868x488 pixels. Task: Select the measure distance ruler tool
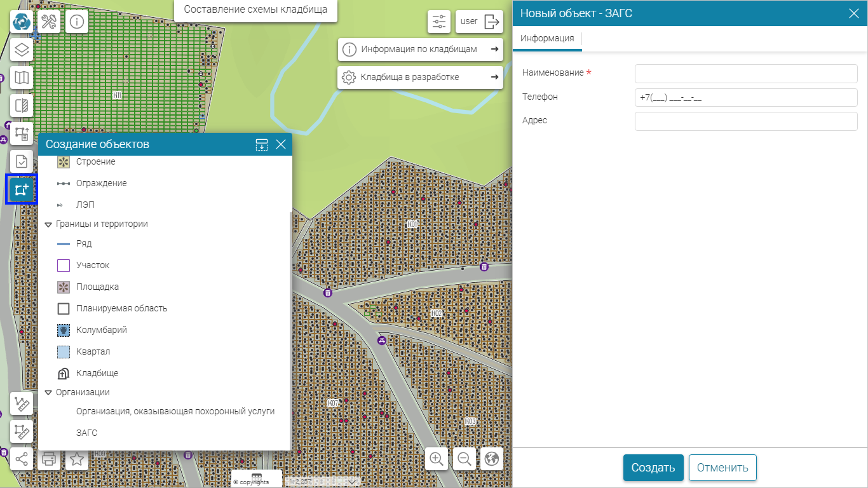click(x=22, y=403)
